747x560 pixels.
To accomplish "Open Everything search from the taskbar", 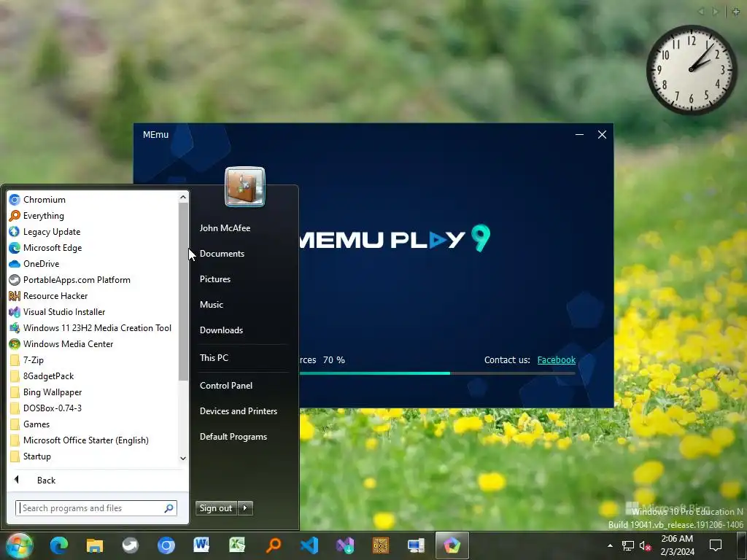I will tap(274, 545).
